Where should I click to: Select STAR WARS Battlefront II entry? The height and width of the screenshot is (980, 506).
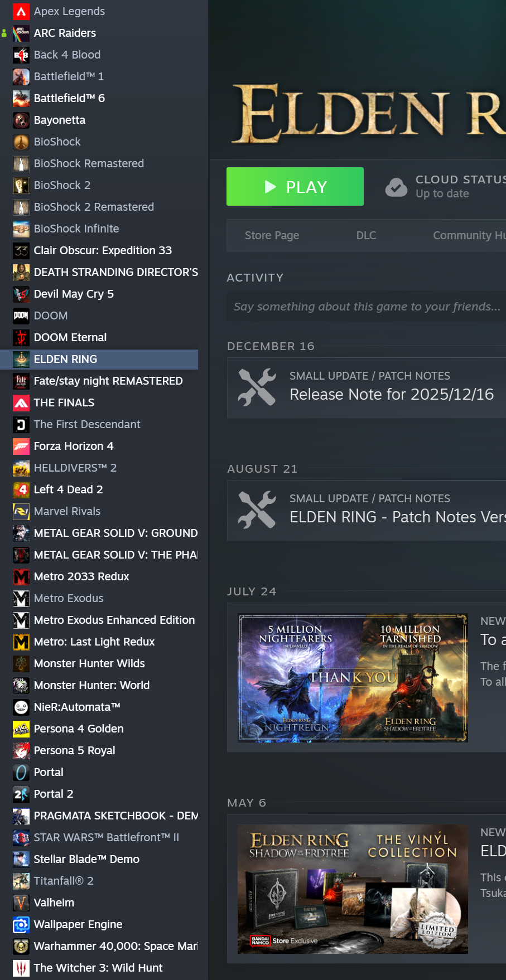point(99,837)
